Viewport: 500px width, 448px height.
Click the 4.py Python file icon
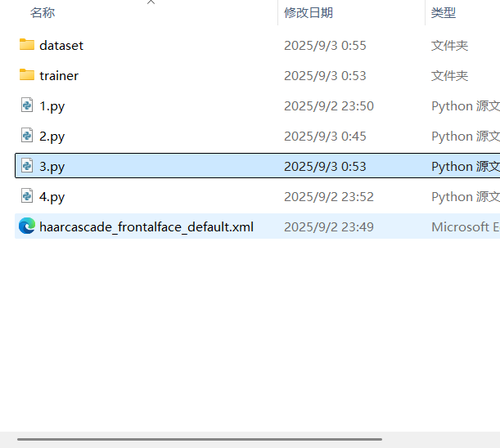point(27,196)
